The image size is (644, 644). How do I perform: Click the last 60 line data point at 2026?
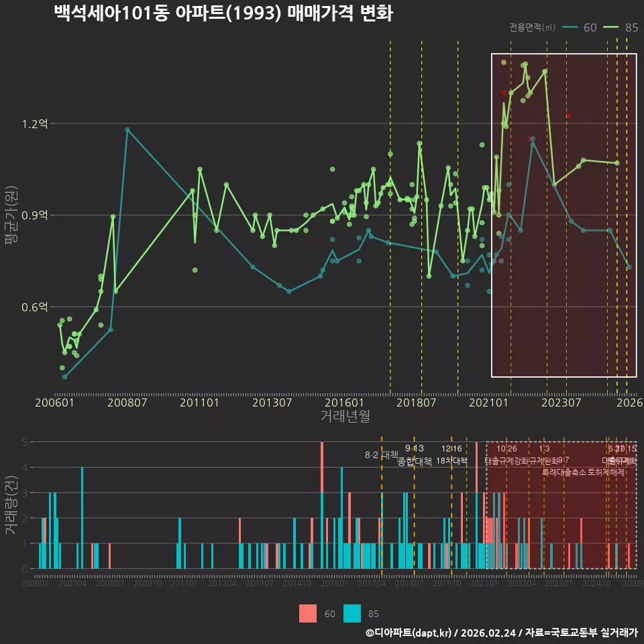(x=629, y=267)
